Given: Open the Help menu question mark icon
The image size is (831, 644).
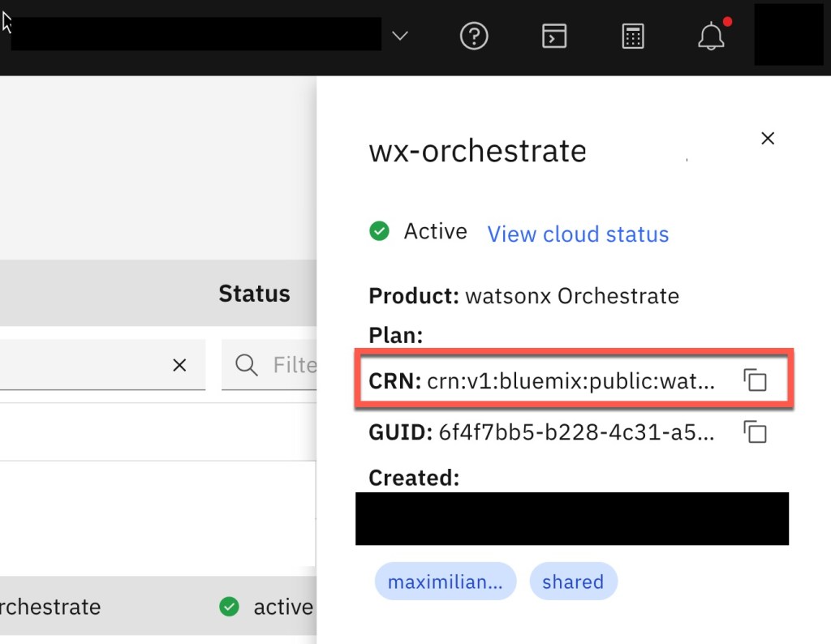Looking at the screenshot, I should [x=474, y=36].
